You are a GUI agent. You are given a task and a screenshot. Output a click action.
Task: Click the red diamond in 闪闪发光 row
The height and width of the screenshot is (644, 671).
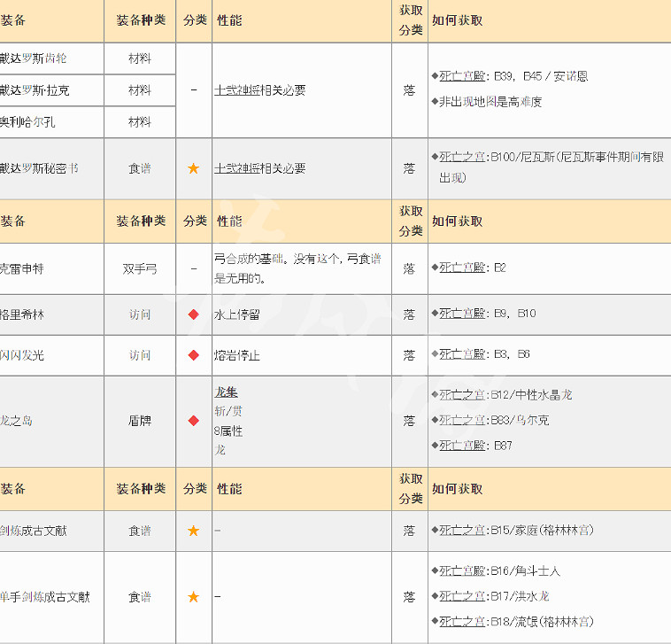click(x=194, y=356)
